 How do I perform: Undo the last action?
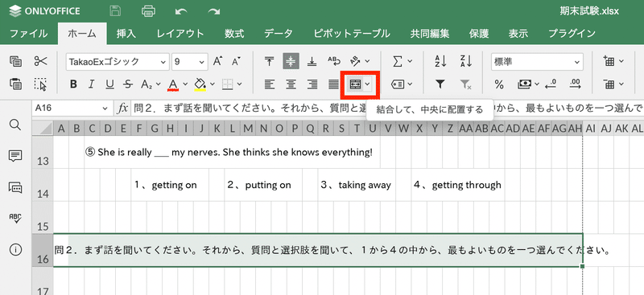180,11
